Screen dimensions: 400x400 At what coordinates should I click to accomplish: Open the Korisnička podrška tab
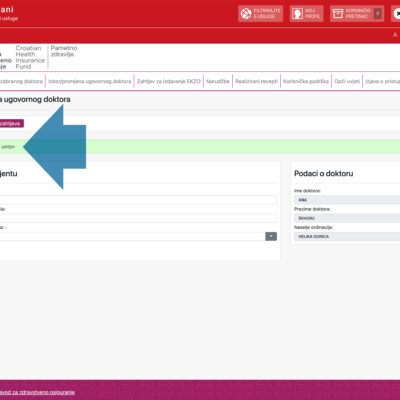306,81
